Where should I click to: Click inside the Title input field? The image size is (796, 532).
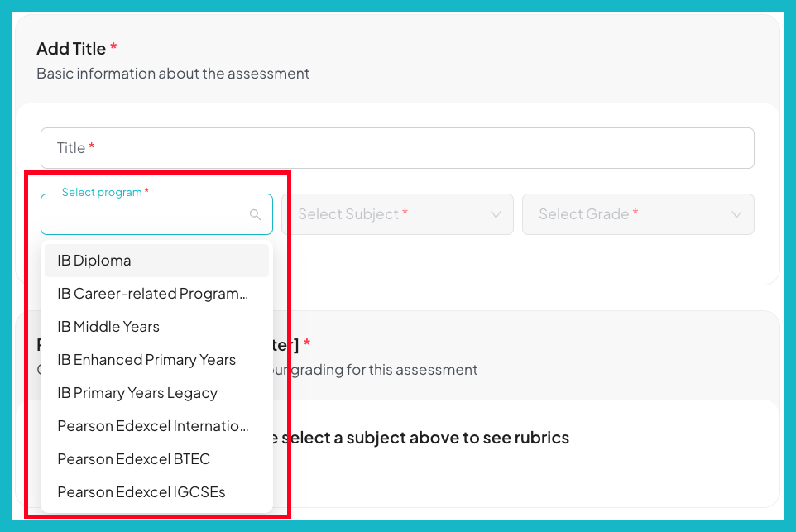pos(397,148)
